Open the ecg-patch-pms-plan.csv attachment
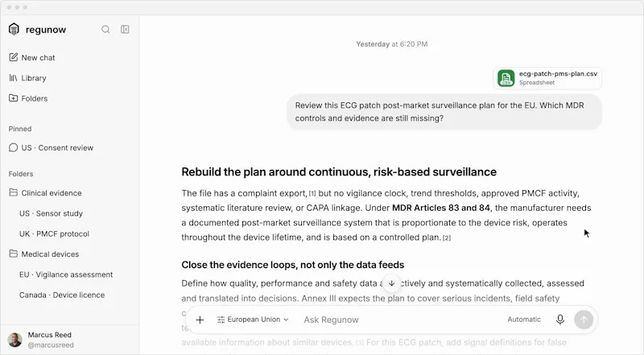Screen dimensions: 644x355 [x=547, y=77]
